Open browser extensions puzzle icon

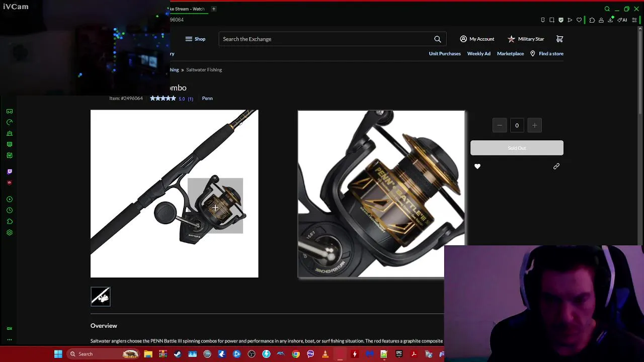click(592, 20)
